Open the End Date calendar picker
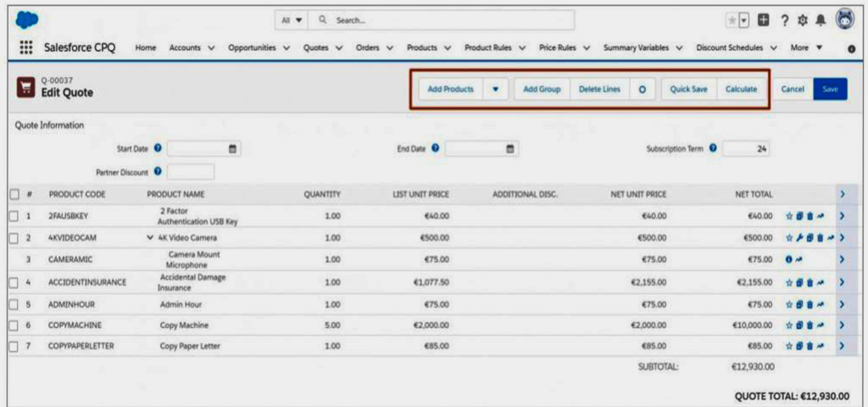Screen dimensions: 868x407 (x=511, y=148)
